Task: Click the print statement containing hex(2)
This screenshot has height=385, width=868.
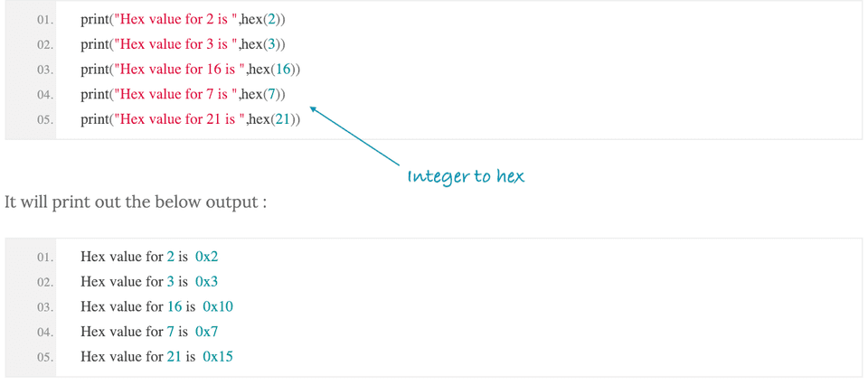Action: pyautogui.click(x=184, y=19)
